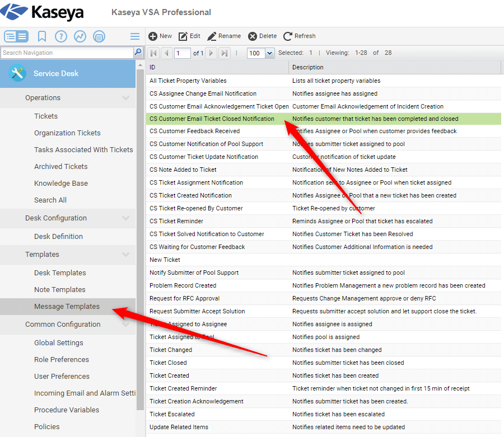
Task: Go to the last page
Action: tap(225, 53)
